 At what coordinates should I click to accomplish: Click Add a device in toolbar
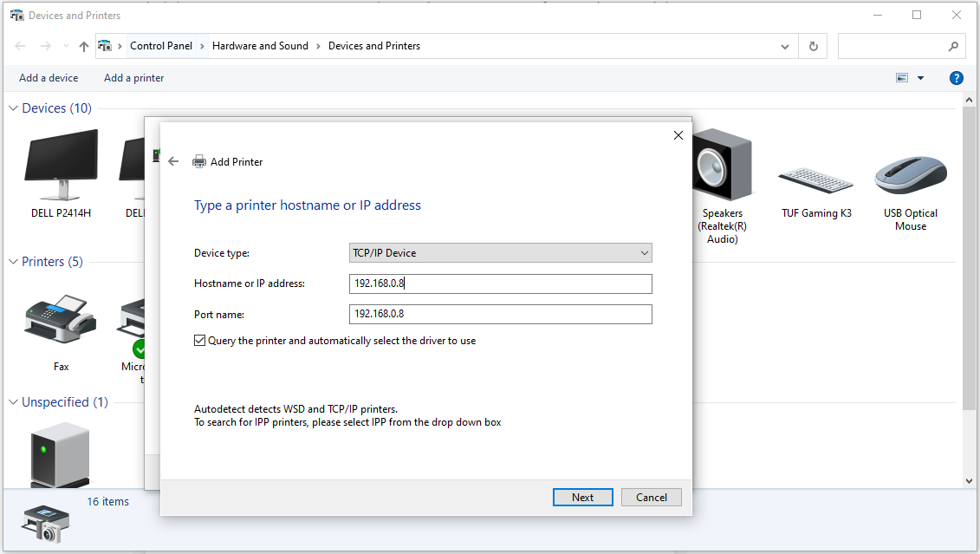coord(49,78)
